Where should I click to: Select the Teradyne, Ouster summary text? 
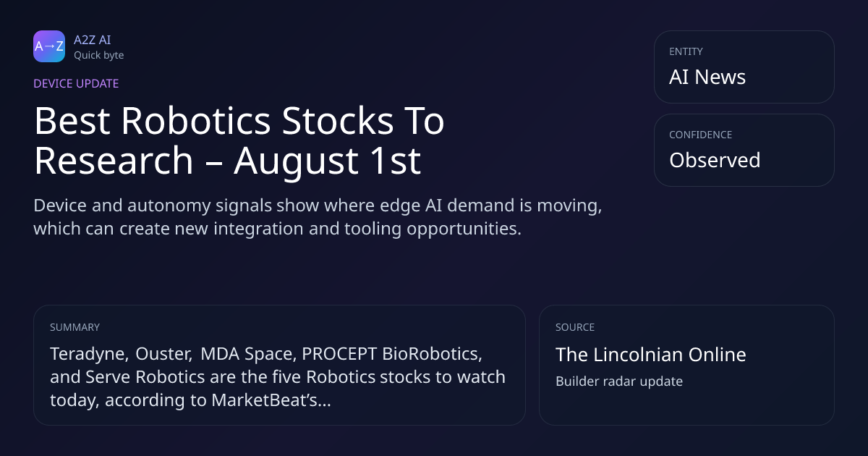278,377
